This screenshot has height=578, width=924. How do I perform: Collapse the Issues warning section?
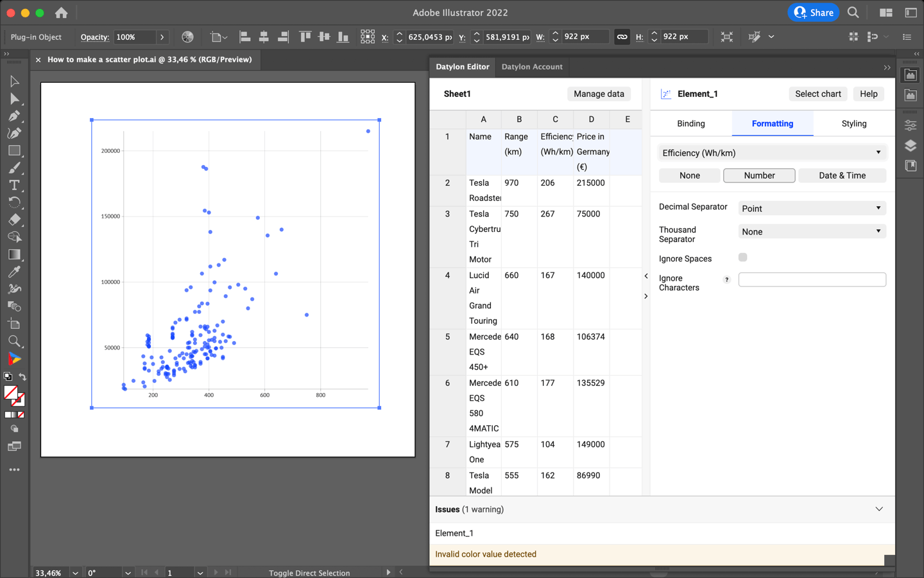(878, 509)
